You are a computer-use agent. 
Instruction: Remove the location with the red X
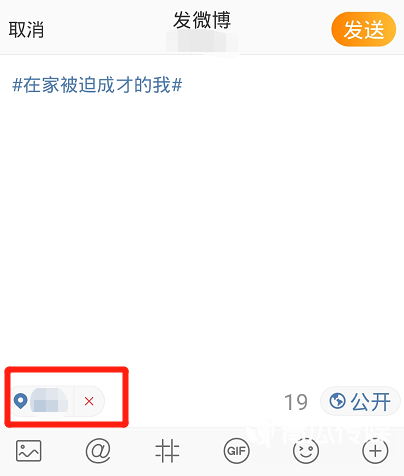pos(89,401)
